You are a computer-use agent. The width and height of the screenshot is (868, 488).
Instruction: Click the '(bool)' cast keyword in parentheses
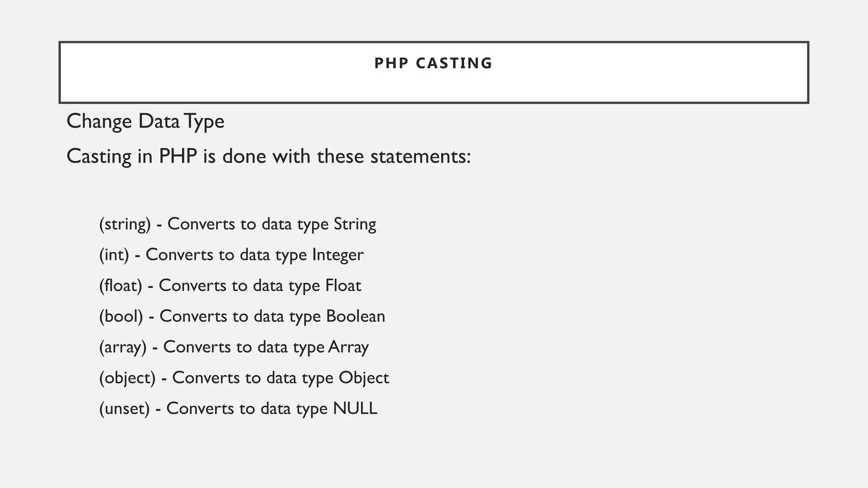[x=121, y=316]
